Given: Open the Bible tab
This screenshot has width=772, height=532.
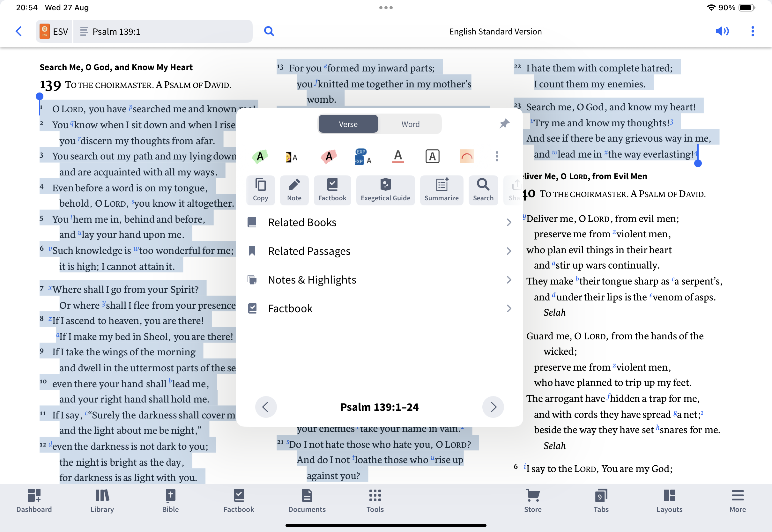Looking at the screenshot, I should [x=170, y=501].
